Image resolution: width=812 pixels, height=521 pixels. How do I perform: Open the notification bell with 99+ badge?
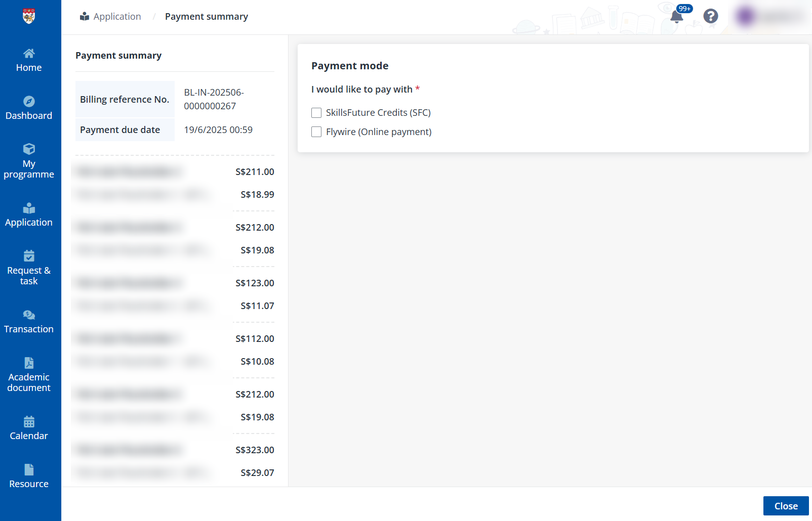point(676,16)
